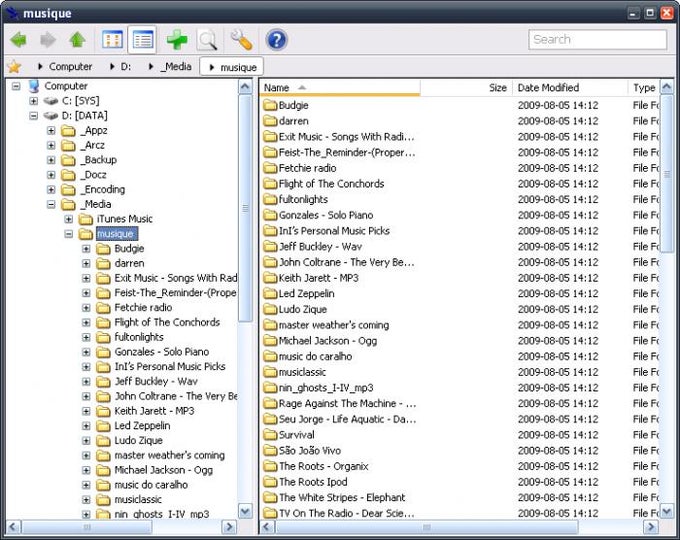Click the file list horizontal scroll right arrow

650,527
